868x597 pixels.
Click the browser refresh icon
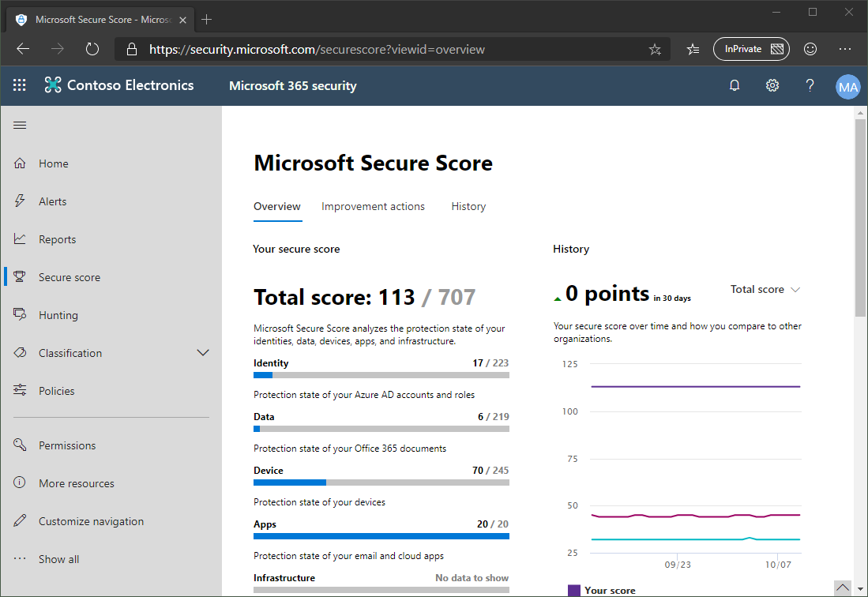[92, 49]
